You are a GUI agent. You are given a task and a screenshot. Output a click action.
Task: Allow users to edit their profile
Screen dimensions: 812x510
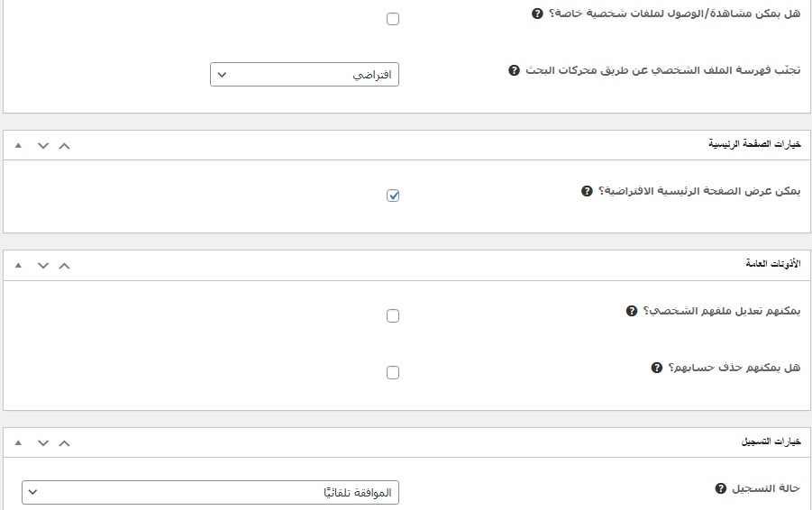click(393, 316)
